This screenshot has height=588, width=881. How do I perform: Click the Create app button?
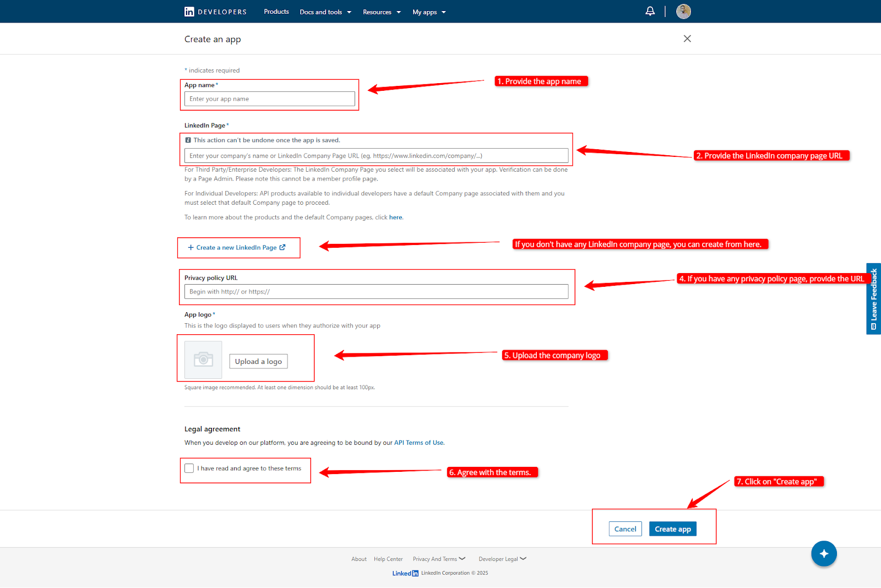coord(673,529)
